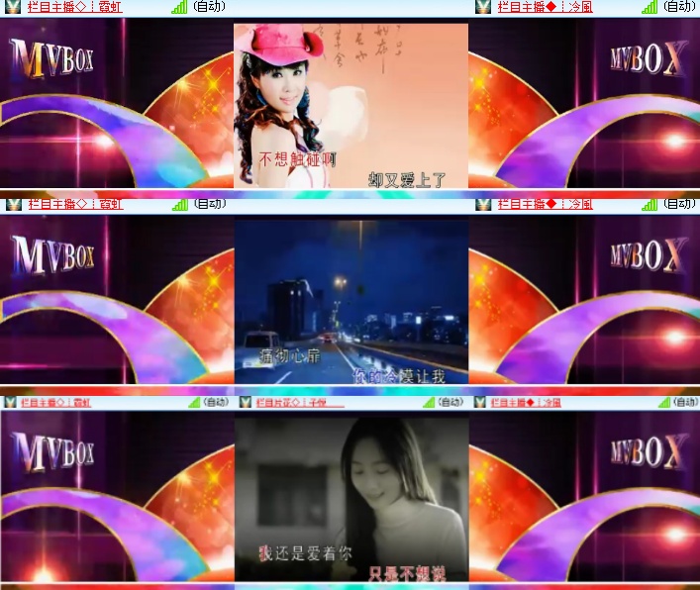Click the avatar icon beside 冷風 in the top row

(x=483, y=7)
